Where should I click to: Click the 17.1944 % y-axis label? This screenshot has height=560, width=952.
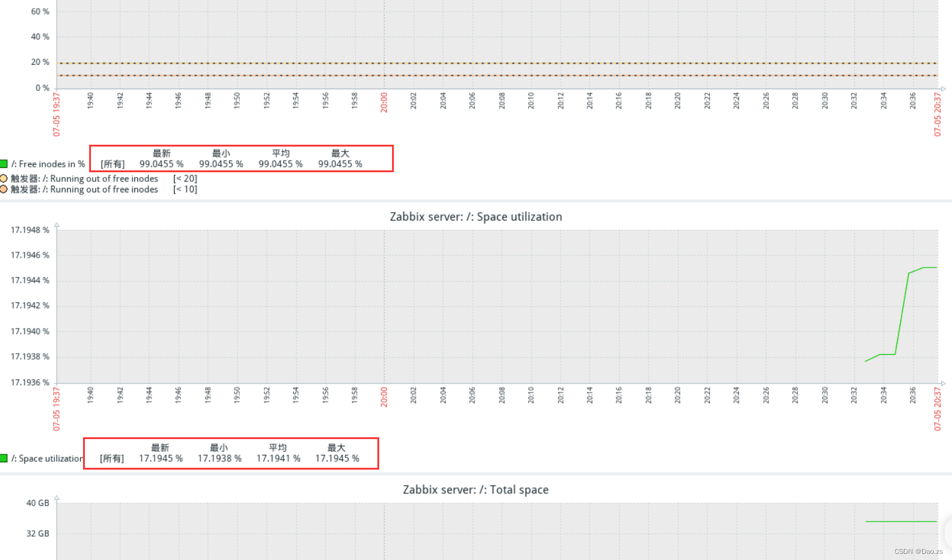(30, 280)
